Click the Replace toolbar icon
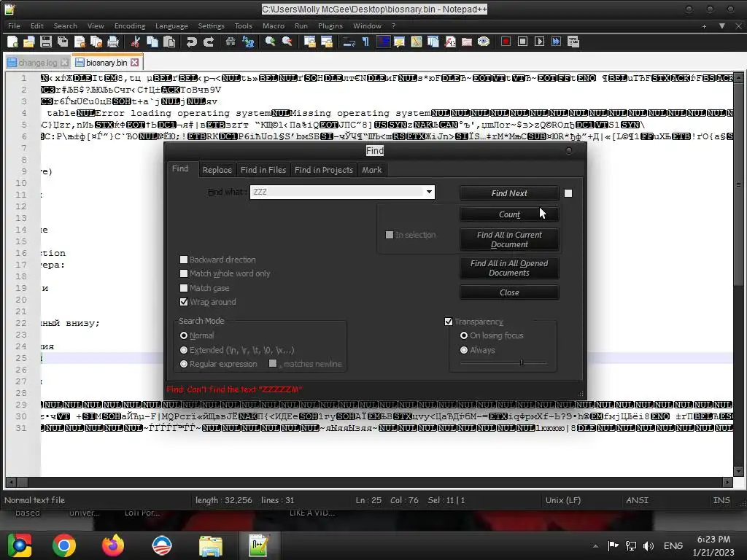Screen dimensions: 747x560 pyautogui.click(x=248, y=42)
